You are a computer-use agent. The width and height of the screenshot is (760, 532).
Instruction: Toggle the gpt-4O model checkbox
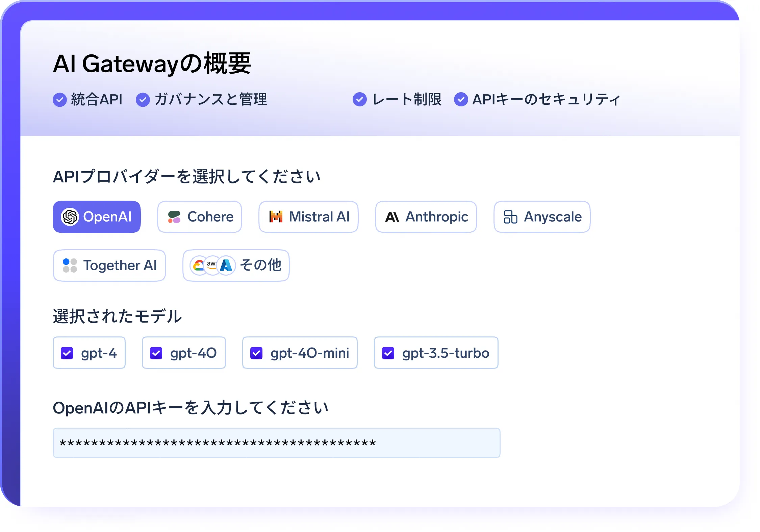pos(156,353)
